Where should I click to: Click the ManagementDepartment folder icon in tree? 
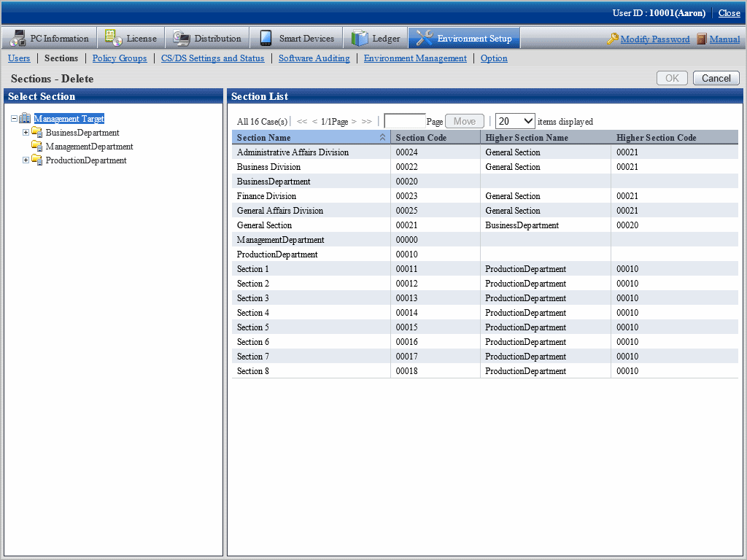[36, 147]
